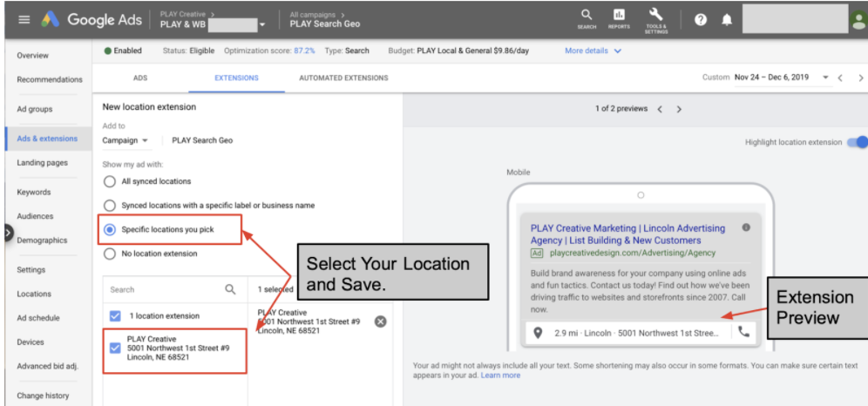Click PLAY Search Geo campaign title

[325, 24]
